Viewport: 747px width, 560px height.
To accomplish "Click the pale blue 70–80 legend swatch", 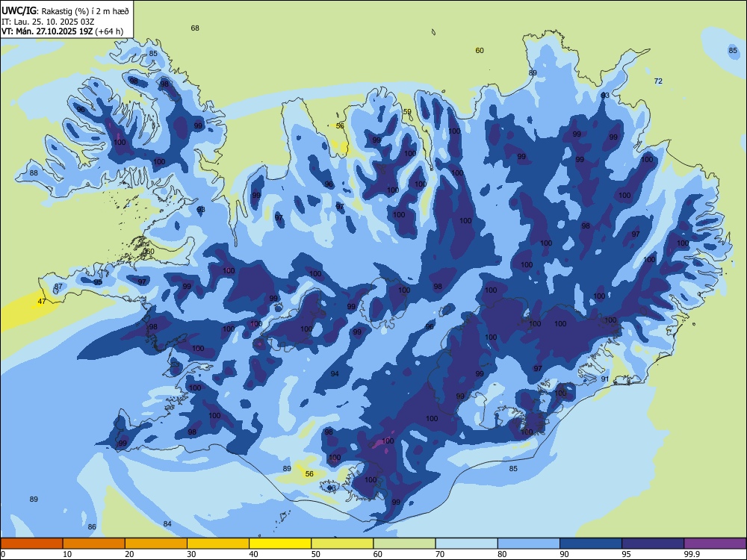I will [467, 544].
